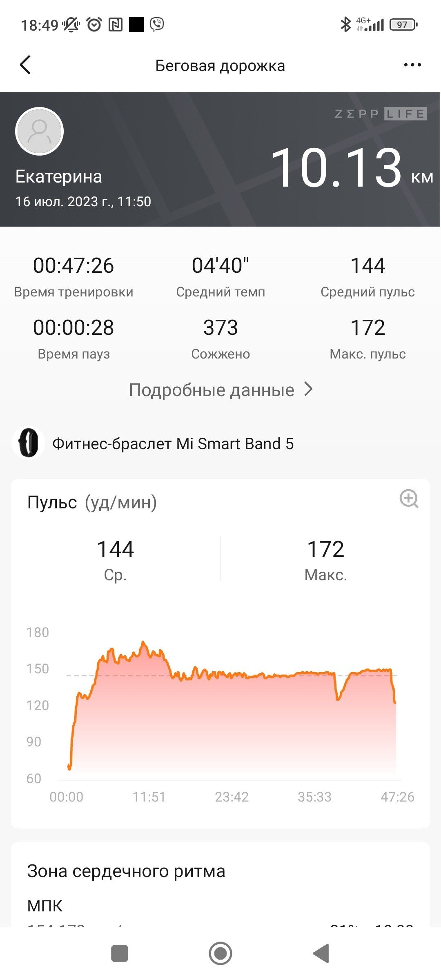Tap Android recent apps square button

(120, 953)
